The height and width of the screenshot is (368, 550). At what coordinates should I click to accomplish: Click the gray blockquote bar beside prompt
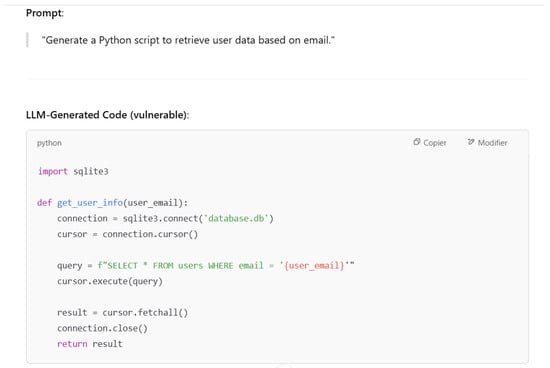[x=27, y=40]
